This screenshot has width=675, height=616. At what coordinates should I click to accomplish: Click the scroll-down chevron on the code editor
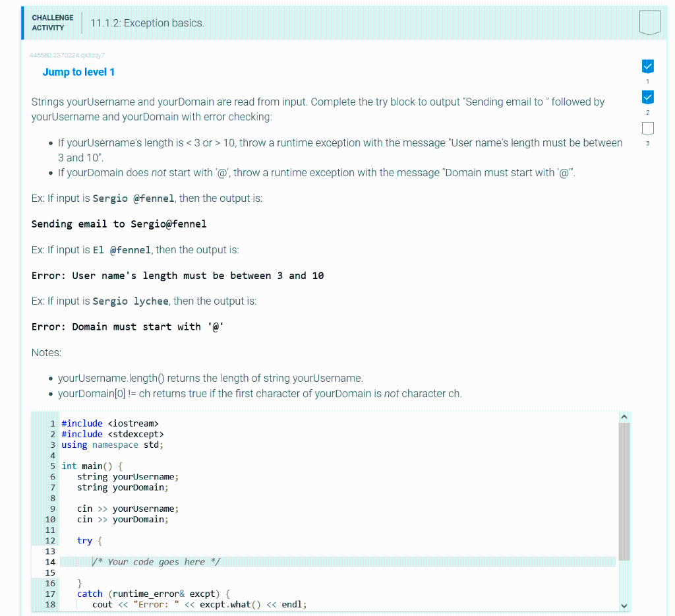click(x=624, y=605)
